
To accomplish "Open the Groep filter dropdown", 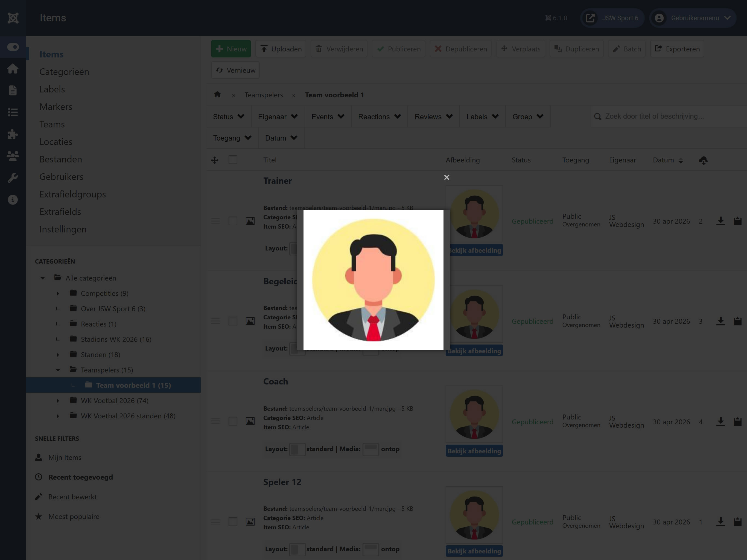I will tap(528, 116).
